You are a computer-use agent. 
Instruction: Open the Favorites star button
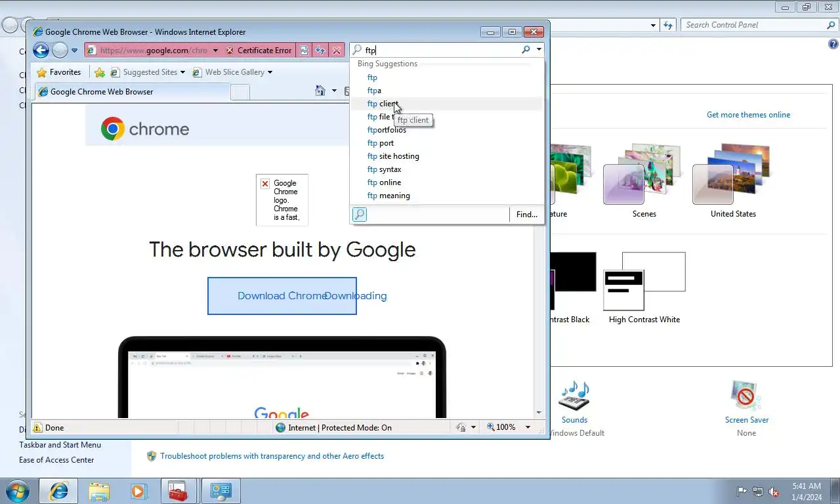pyautogui.click(x=59, y=72)
